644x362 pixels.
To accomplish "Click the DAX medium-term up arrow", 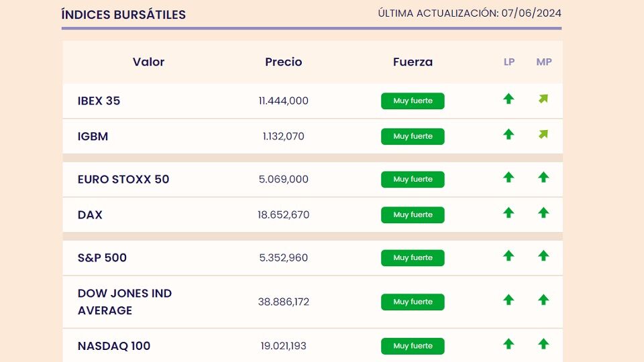I will 543,213.
